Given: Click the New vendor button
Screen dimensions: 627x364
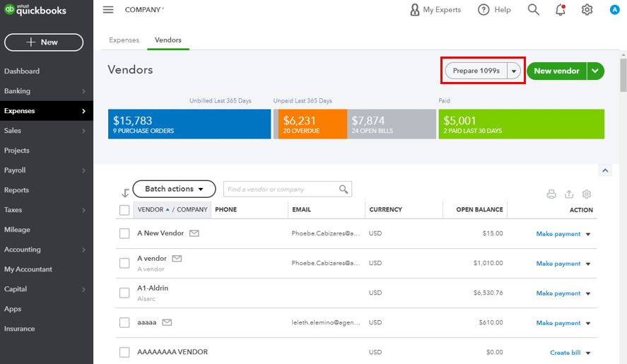Looking at the screenshot, I should click(x=556, y=71).
